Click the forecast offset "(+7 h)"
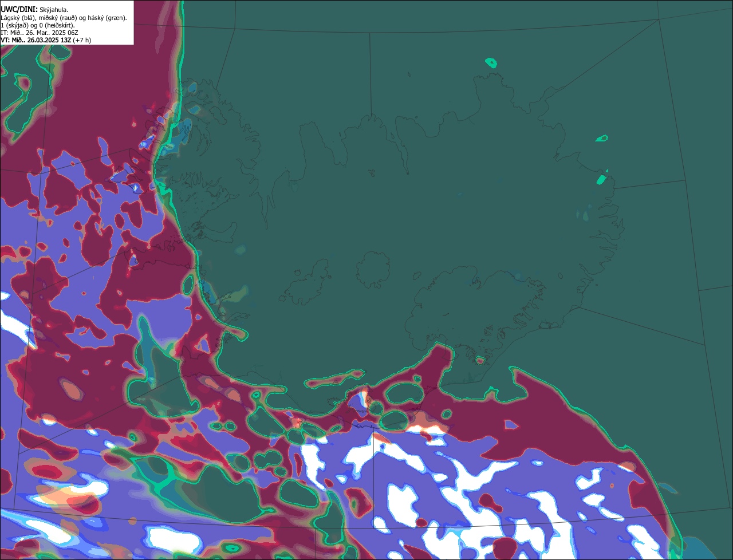 click(x=82, y=40)
